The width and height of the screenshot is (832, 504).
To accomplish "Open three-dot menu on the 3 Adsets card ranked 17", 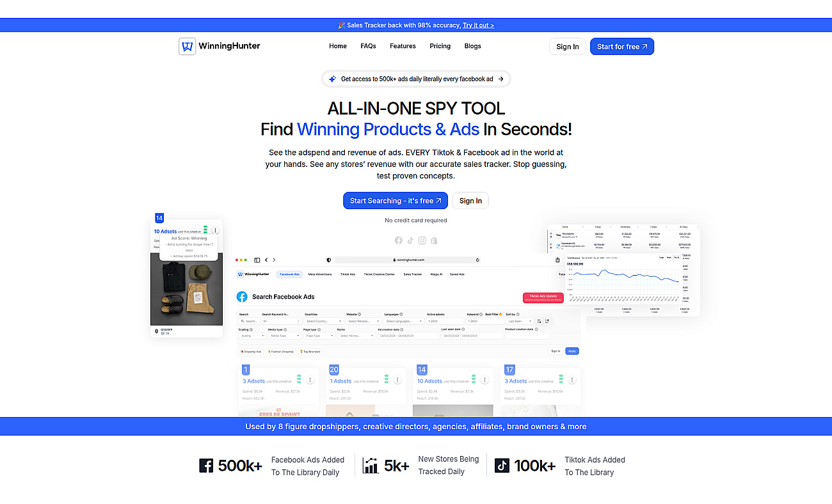I will click(x=572, y=379).
